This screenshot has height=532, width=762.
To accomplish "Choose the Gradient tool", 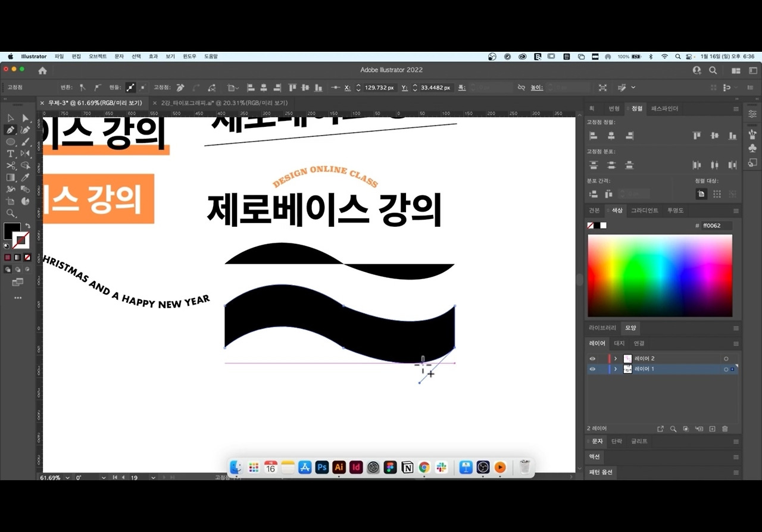I will point(10,177).
